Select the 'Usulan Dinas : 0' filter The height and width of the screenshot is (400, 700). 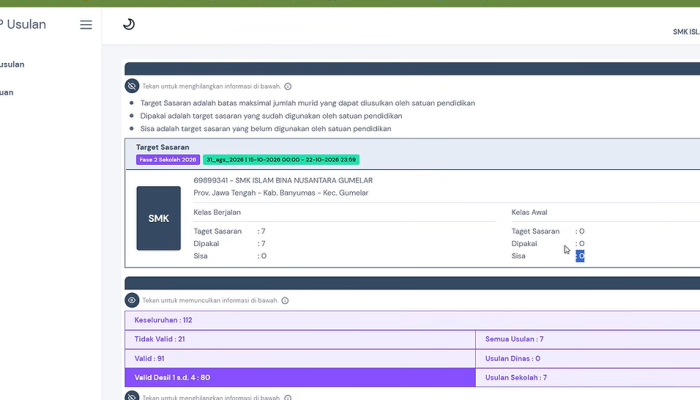(x=588, y=358)
